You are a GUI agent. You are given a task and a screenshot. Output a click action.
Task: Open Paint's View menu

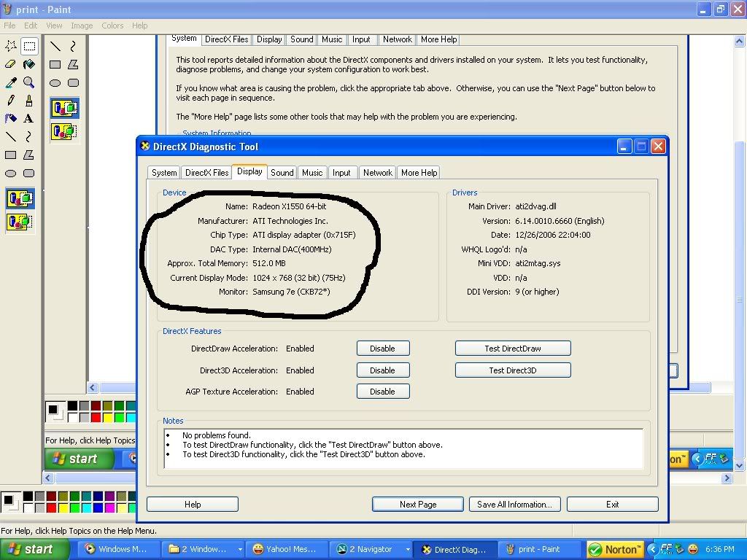tap(54, 26)
